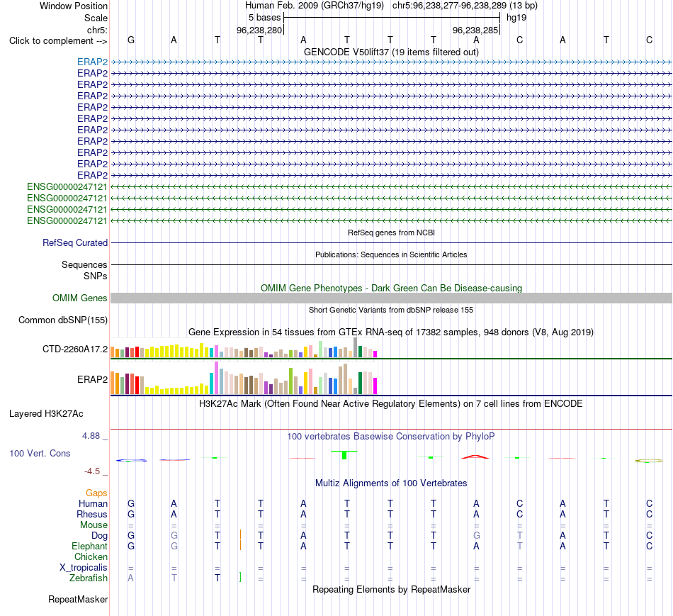The width and height of the screenshot is (673, 616).
Task: Open the Common dbSNP(155) track label
Action: (x=63, y=320)
